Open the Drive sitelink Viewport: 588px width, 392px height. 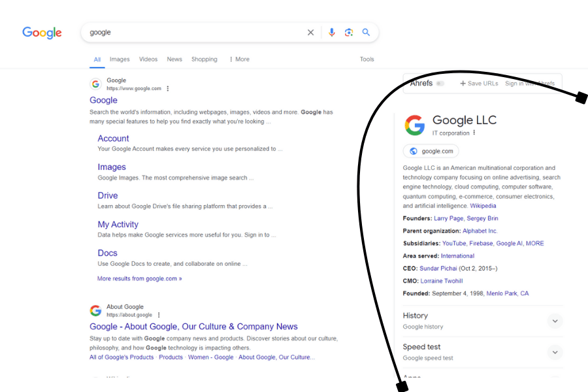tap(108, 195)
